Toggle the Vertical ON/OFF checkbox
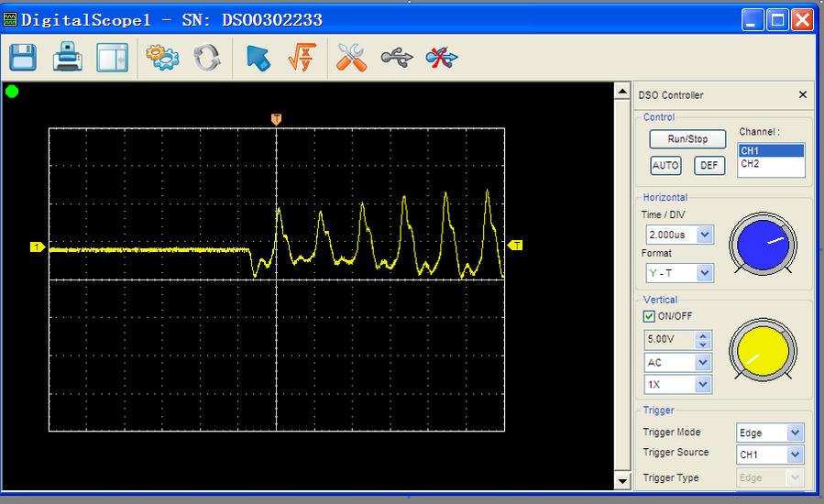The image size is (824, 504). [650, 316]
